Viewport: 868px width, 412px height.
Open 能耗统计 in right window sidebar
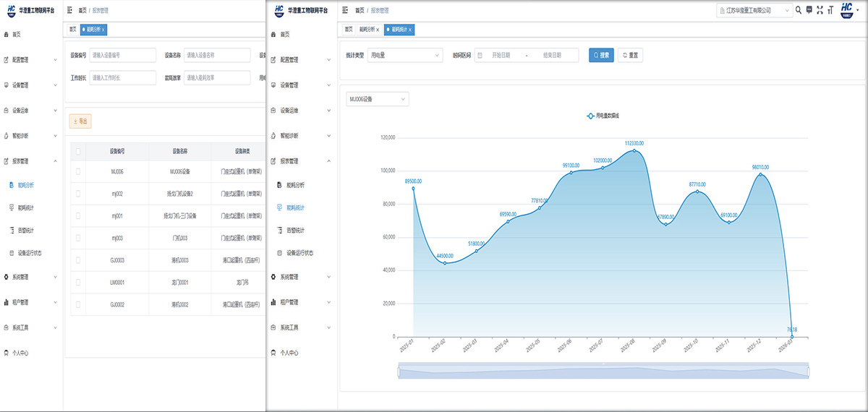[x=294, y=207]
